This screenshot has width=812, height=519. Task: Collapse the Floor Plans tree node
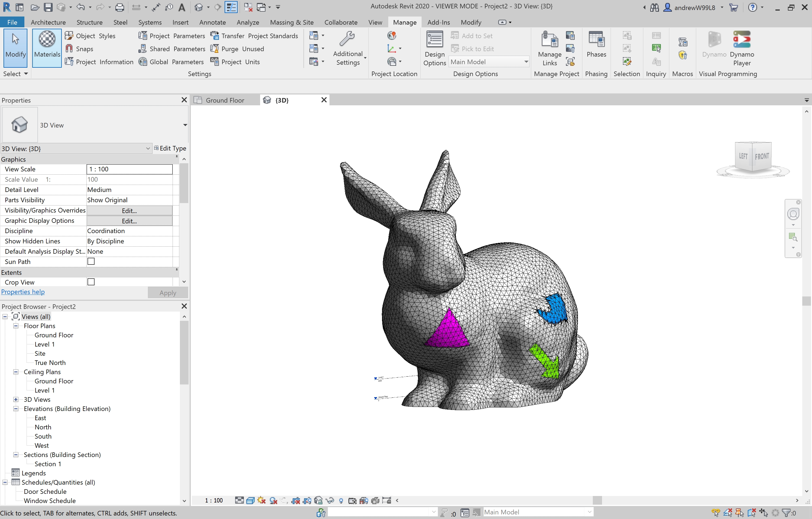[16, 326]
